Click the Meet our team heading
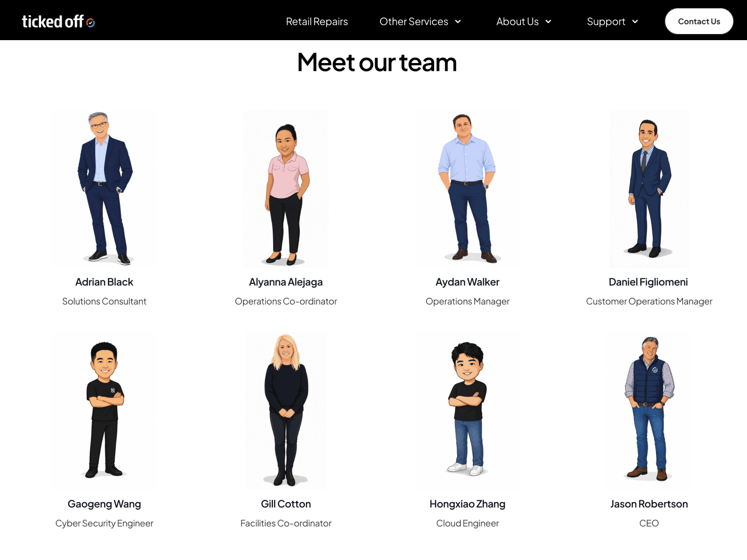This screenshot has width=747, height=560. click(x=377, y=62)
